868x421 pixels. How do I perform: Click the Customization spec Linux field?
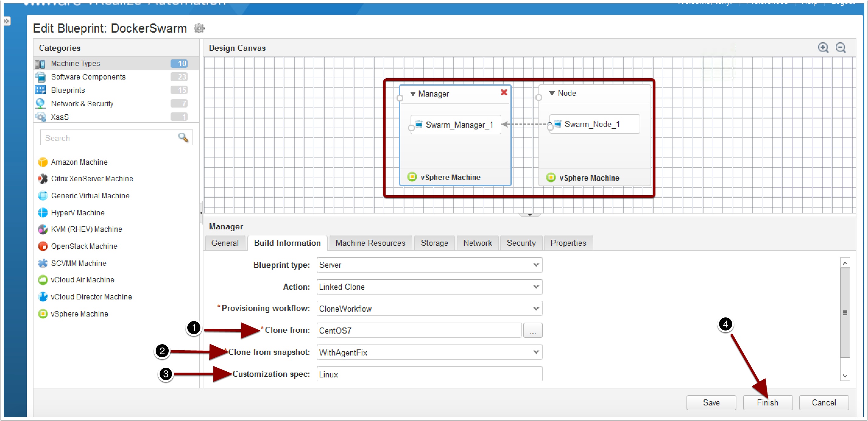click(x=429, y=374)
